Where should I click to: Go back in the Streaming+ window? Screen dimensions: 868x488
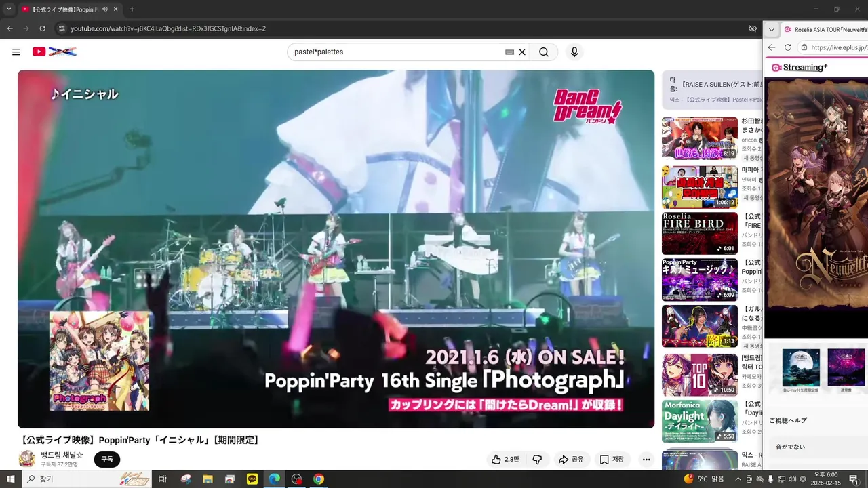pos(772,47)
